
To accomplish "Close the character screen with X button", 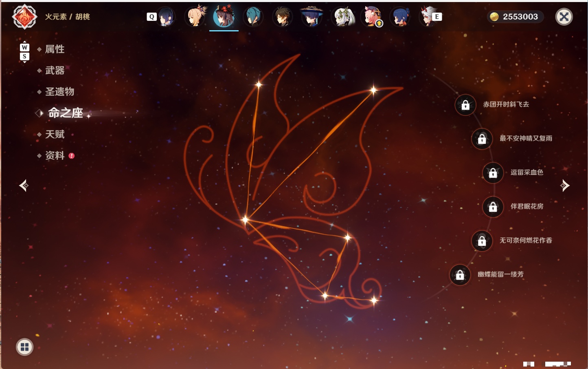I will (564, 17).
